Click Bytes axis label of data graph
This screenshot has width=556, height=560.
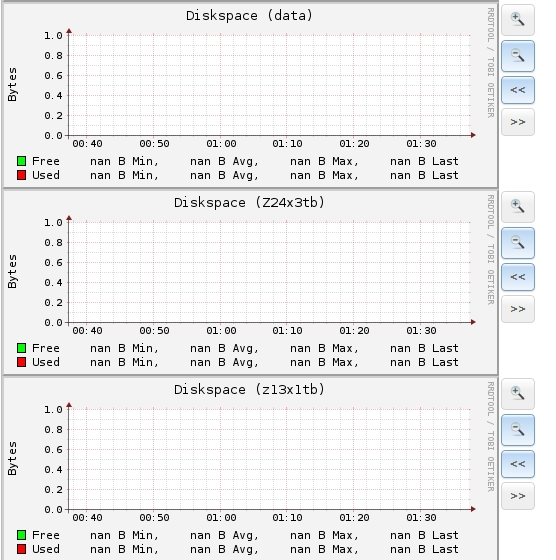tap(12, 85)
